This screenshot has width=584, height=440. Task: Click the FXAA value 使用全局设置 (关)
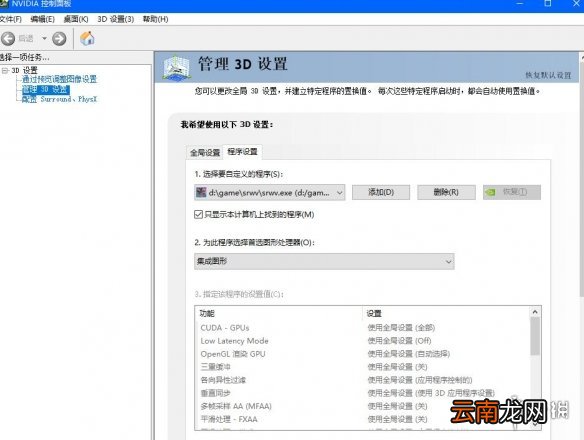(x=397, y=419)
